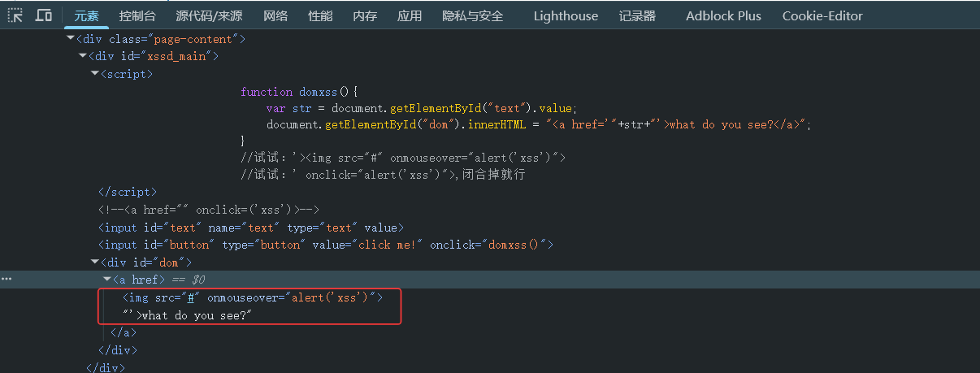Switch to the 控制台 tab
This screenshot has width=980, height=373.
click(x=137, y=15)
